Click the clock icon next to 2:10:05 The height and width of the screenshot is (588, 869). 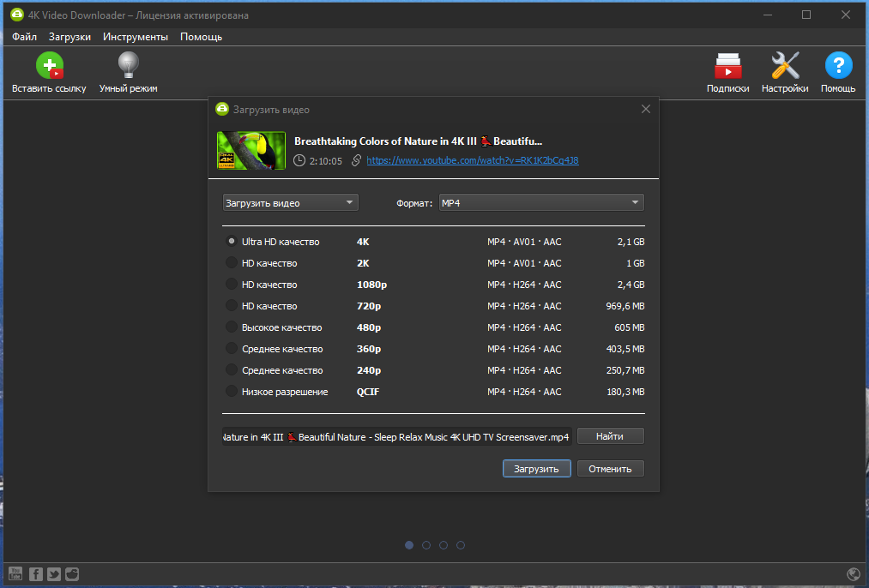coord(299,160)
